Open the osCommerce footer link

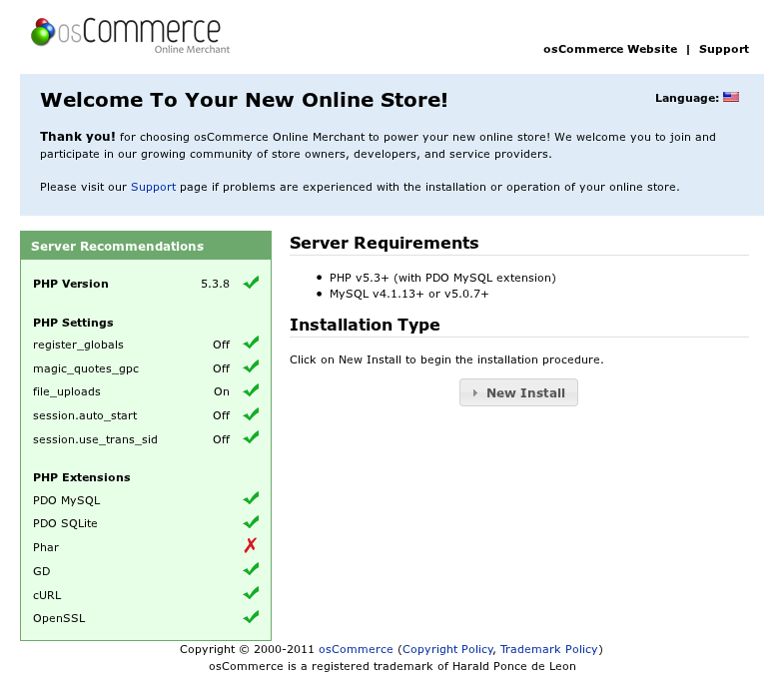tap(356, 649)
